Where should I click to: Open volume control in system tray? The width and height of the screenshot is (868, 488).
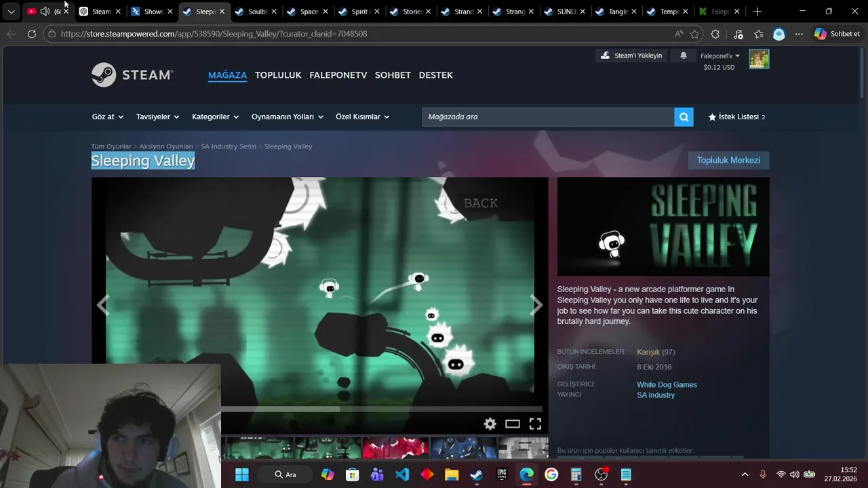795,474
